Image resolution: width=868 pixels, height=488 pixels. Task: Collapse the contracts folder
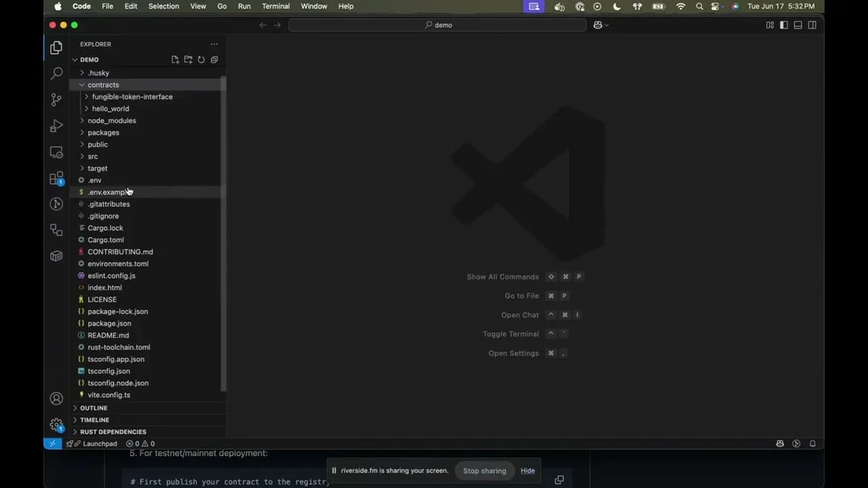point(149,85)
